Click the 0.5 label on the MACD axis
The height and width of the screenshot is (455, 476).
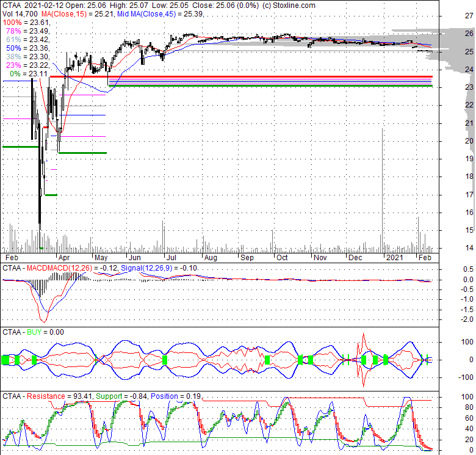[469, 269]
